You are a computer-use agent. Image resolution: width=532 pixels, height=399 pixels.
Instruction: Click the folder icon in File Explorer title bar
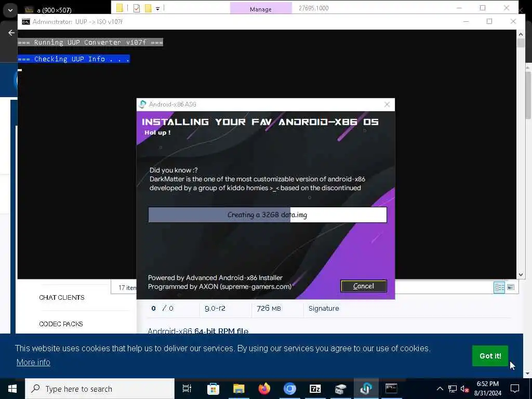coord(119,8)
